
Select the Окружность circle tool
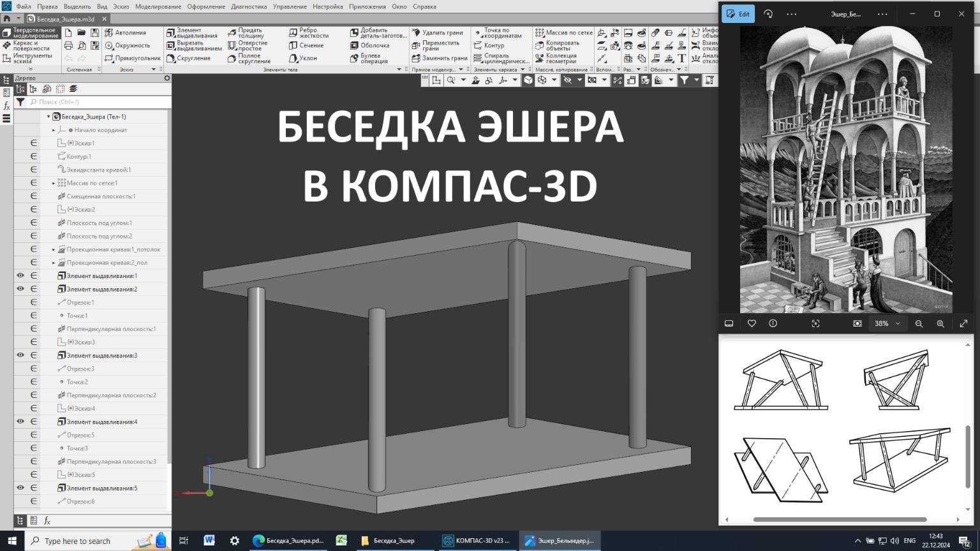click(x=127, y=45)
